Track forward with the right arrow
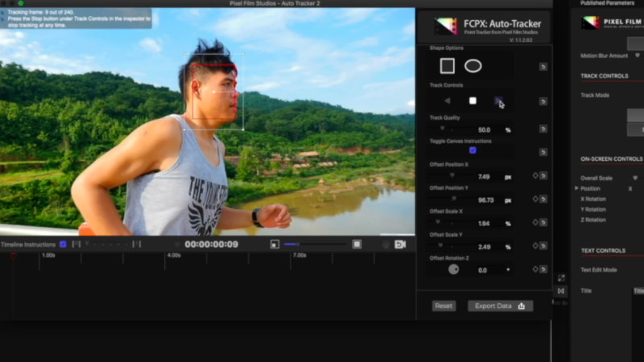Viewport: 644px width, 362px height. (x=498, y=101)
